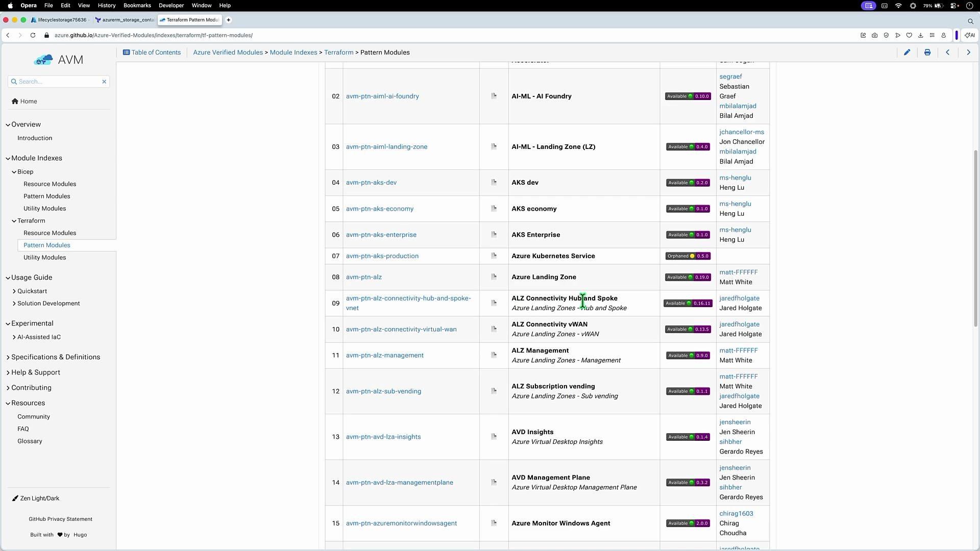Image resolution: width=980 pixels, height=551 pixels.
Task: Click the Opera page edit icon in address bar
Action: pos(863,35)
